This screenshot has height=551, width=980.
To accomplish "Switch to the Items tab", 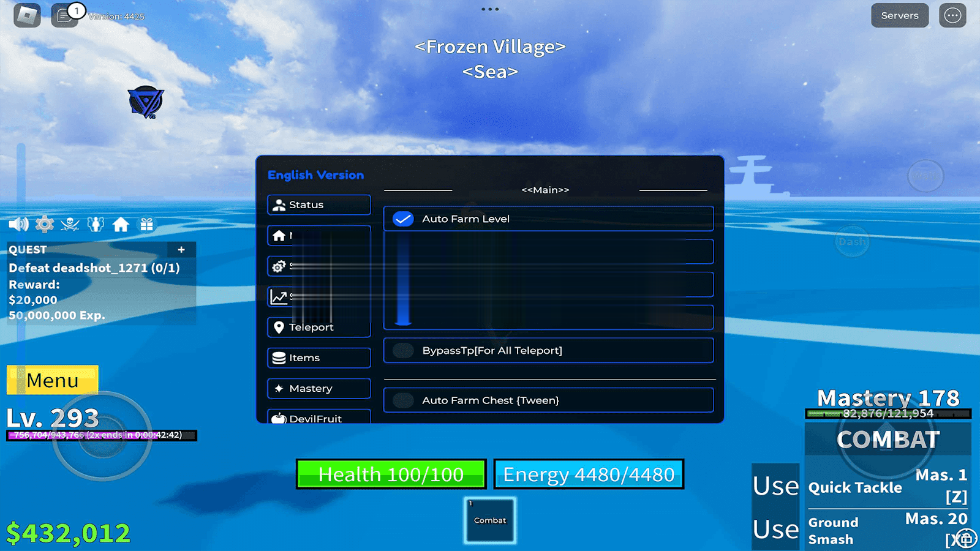I will pos(318,358).
